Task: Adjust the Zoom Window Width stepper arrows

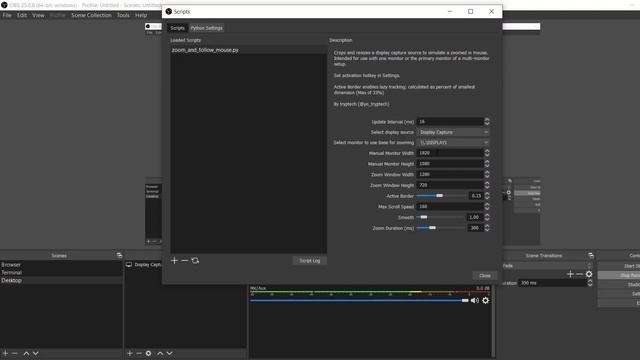Action: 487,174
